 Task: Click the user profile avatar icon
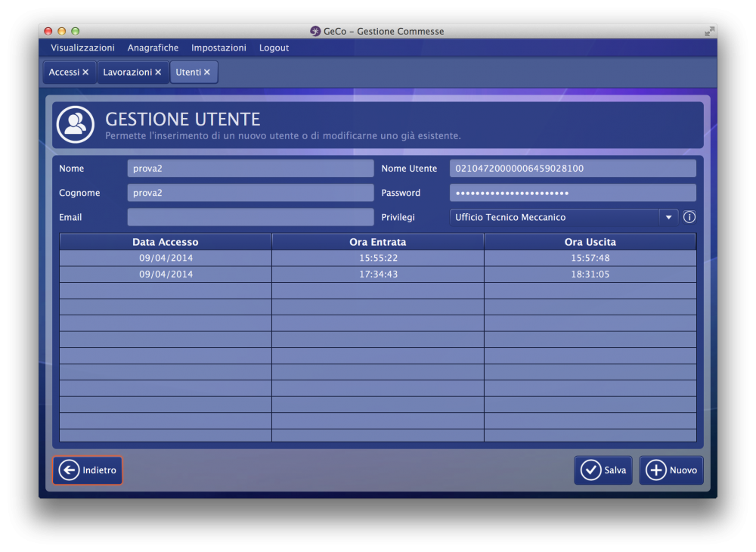tap(75, 124)
